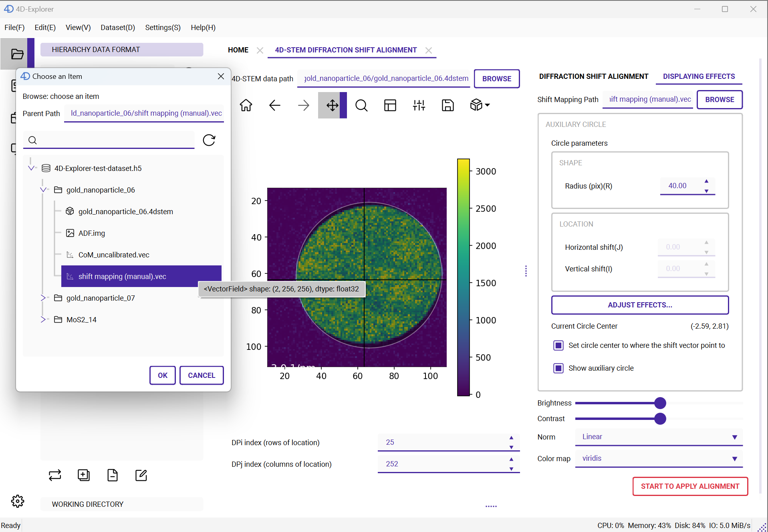
Task: Open the axis sliders adjustment icon
Action: (419, 105)
